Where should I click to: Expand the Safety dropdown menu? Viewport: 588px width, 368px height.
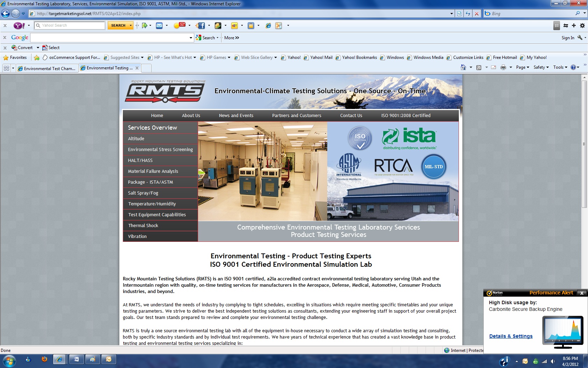click(541, 67)
